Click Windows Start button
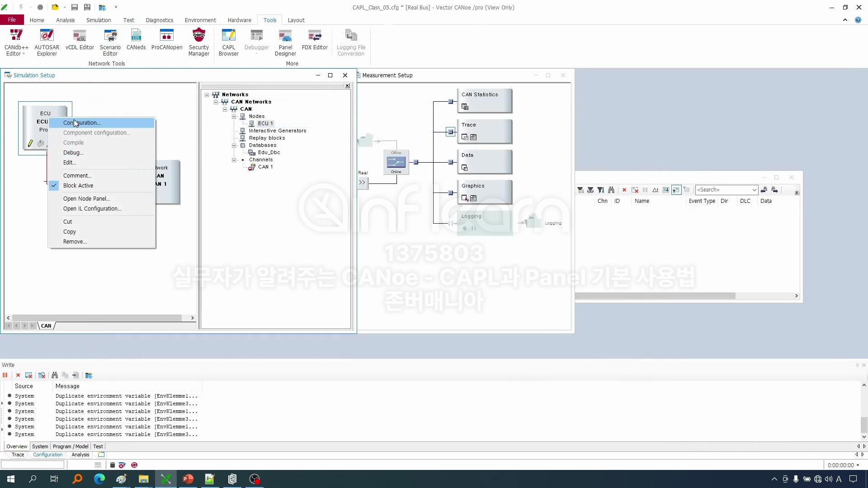The width and height of the screenshot is (868, 488). click(x=11, y=479)
